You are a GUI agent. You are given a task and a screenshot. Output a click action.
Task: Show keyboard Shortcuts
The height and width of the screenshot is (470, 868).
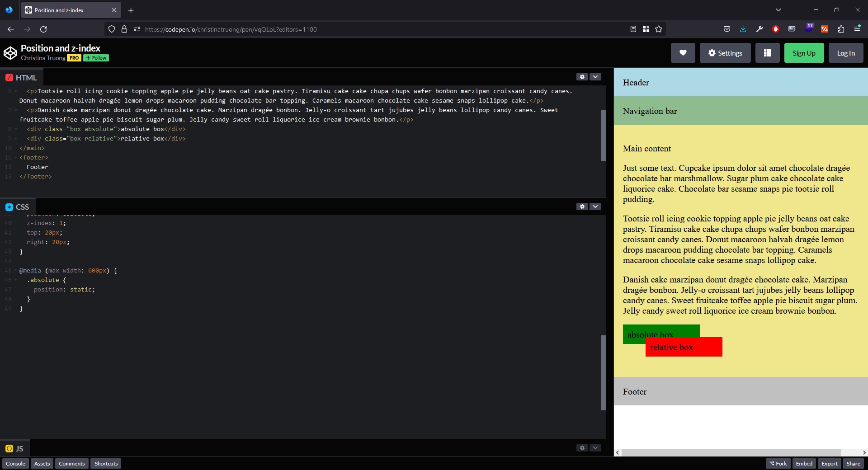point(106,464)
